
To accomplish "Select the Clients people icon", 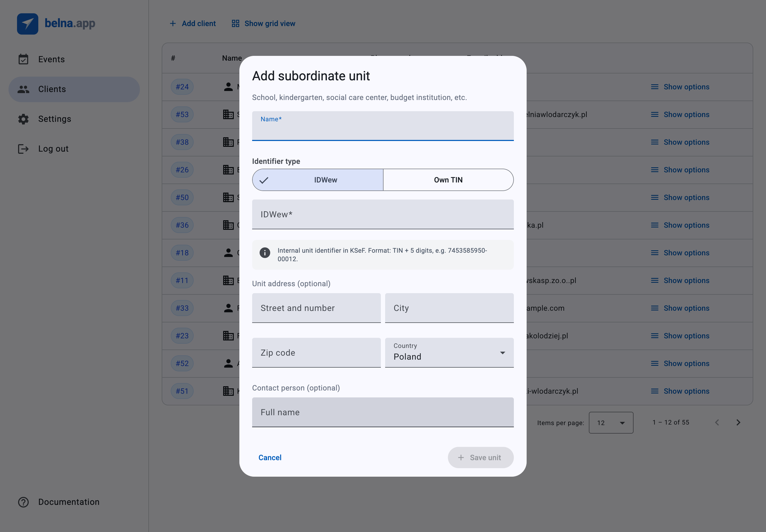I will click(x=23, y=89).
